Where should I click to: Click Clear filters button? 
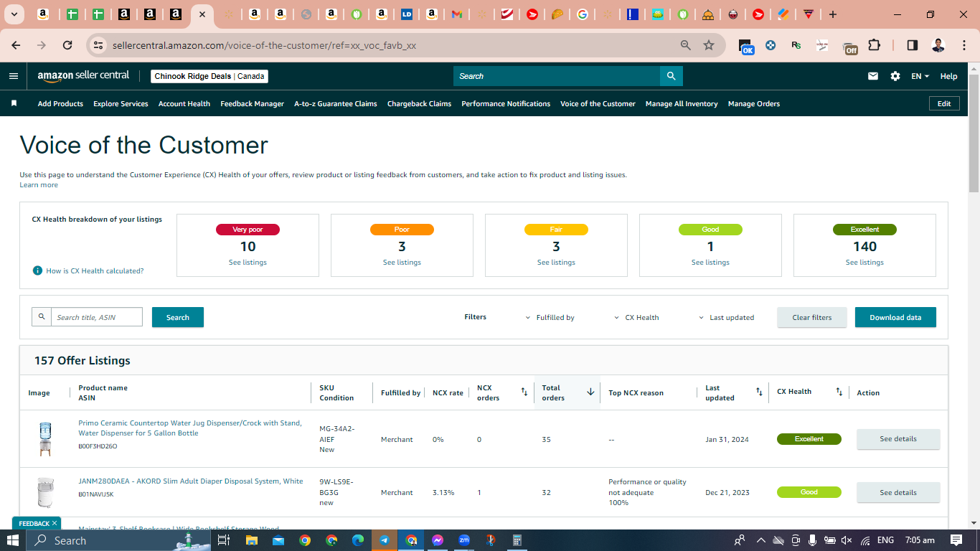pyautogui.click(x=812, y=317)
